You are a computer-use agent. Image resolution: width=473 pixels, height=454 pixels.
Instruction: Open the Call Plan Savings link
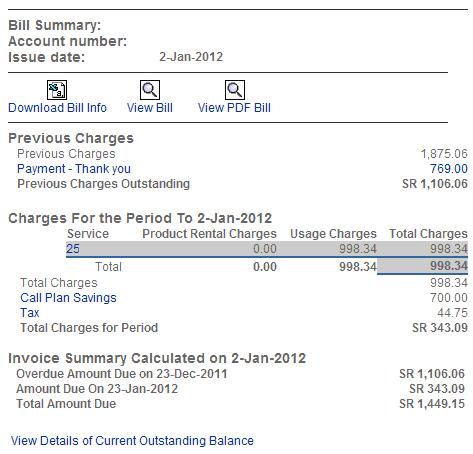pyautogui.click(x=68, y=298)
